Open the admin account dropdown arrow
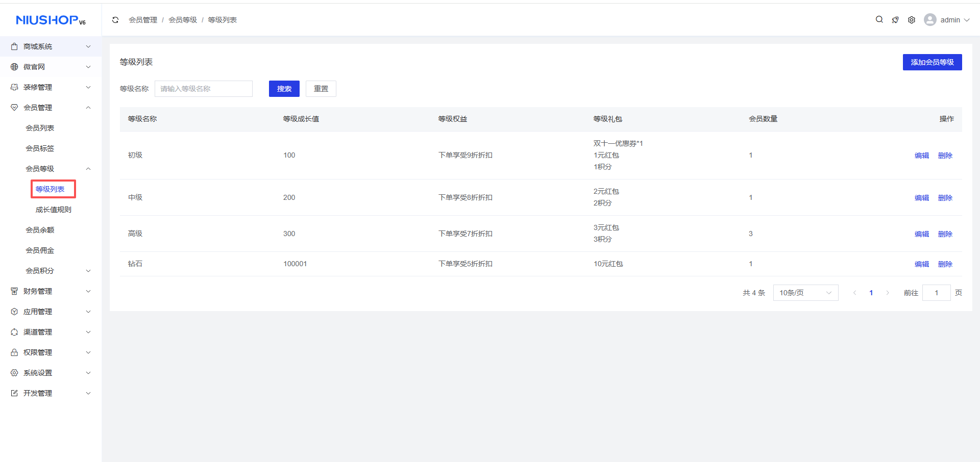Viewport: 980px width, 462px height. pos(967,20)
